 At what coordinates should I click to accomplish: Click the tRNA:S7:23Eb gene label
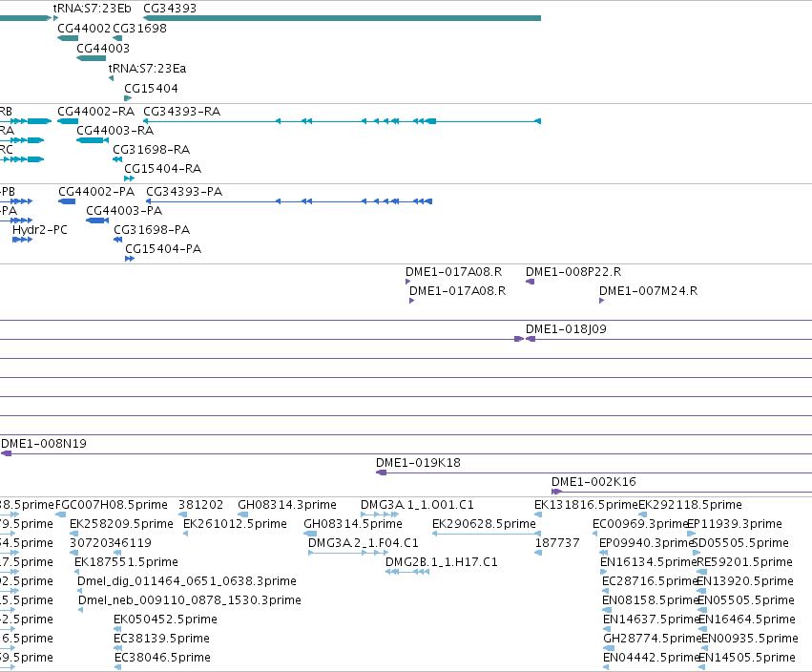point(93,9)
